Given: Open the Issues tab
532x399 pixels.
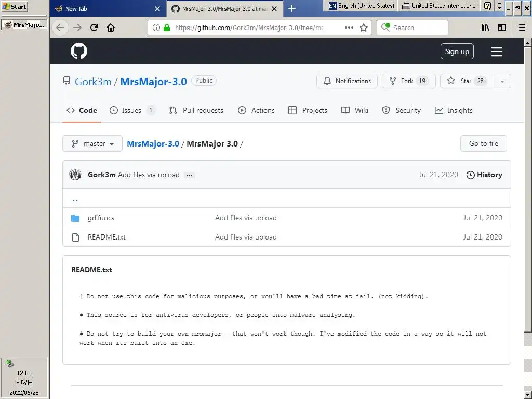Looking at the screenshot, I should tap(132, 110).
